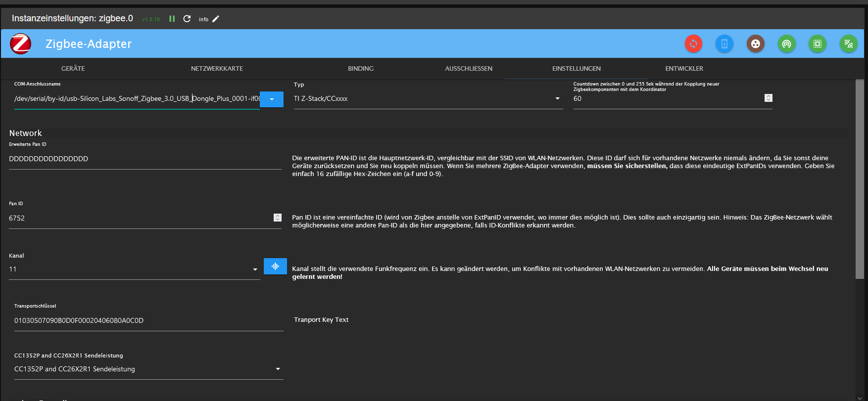Switch to the GERÄTE tab
The image size is (868, 401).
pos(73,68)
